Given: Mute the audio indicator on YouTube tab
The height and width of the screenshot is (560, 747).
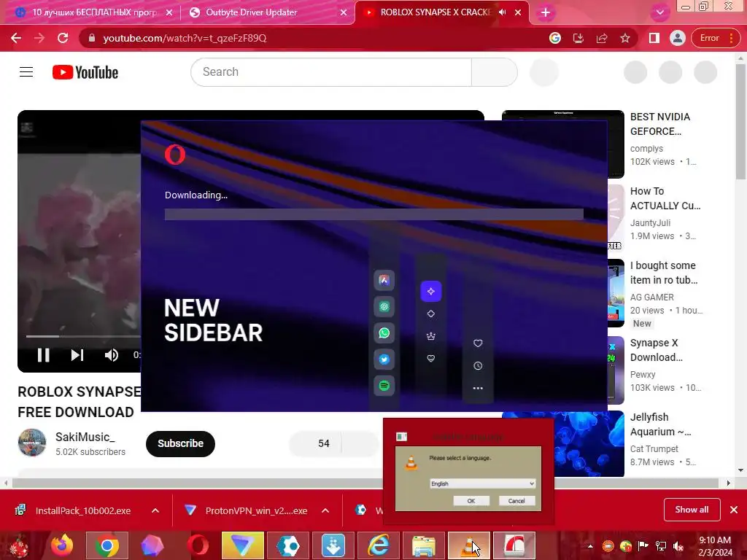Looking at the screenshot, I should [502, 12].
